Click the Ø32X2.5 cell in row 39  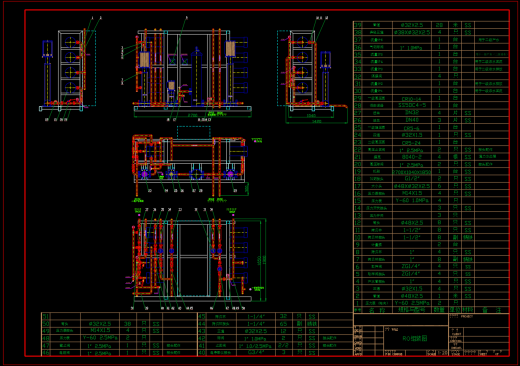point(412,25)
